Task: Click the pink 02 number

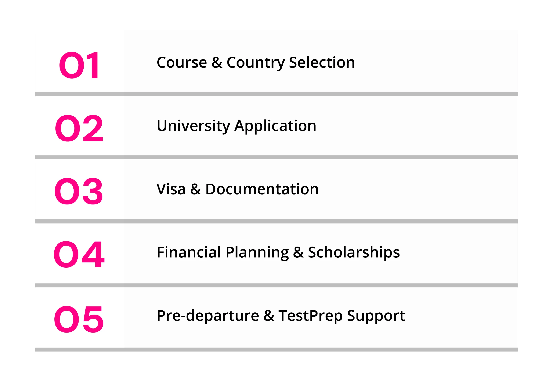Action: 79,128
